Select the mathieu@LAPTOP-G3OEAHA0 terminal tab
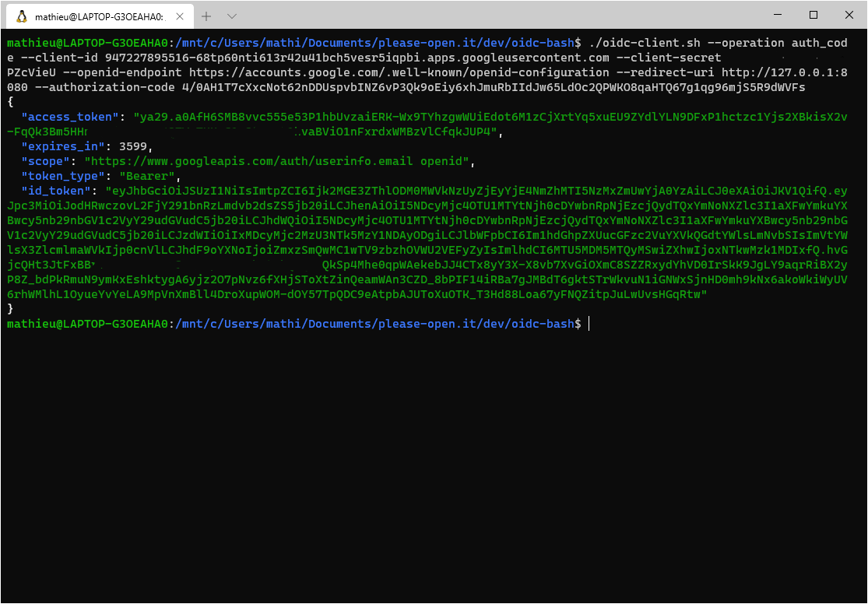The width and height of the screenshot is (868, 604). coord(100,16)
